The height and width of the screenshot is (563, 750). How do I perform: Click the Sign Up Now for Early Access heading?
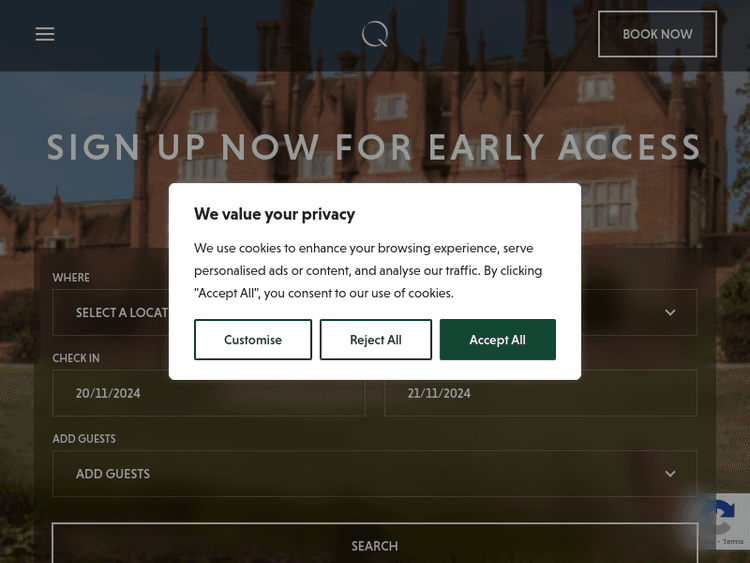[375, 147]
